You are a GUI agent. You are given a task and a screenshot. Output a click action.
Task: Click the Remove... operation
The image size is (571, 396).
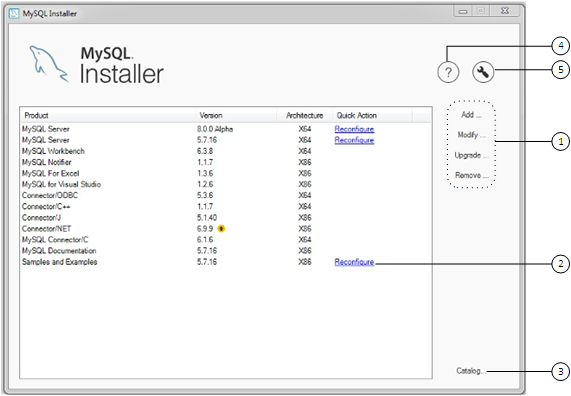click(x=471, y=175)
